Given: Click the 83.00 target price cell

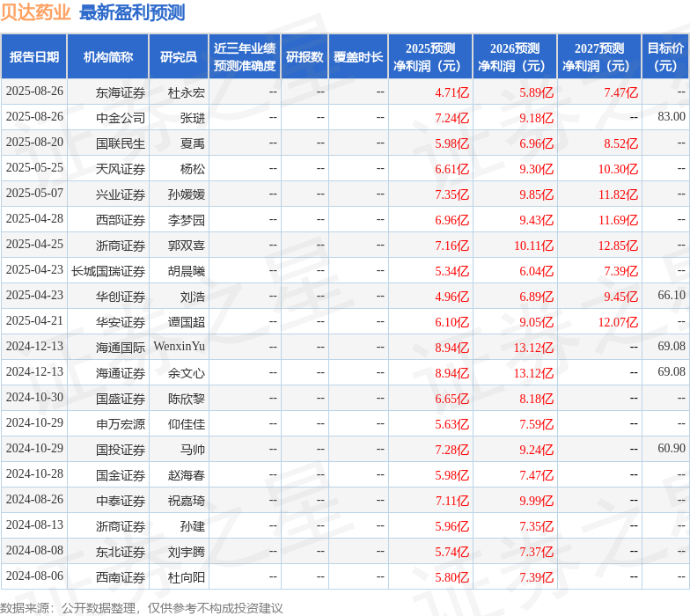Looking at the screenshot, I should pos(671,118).
